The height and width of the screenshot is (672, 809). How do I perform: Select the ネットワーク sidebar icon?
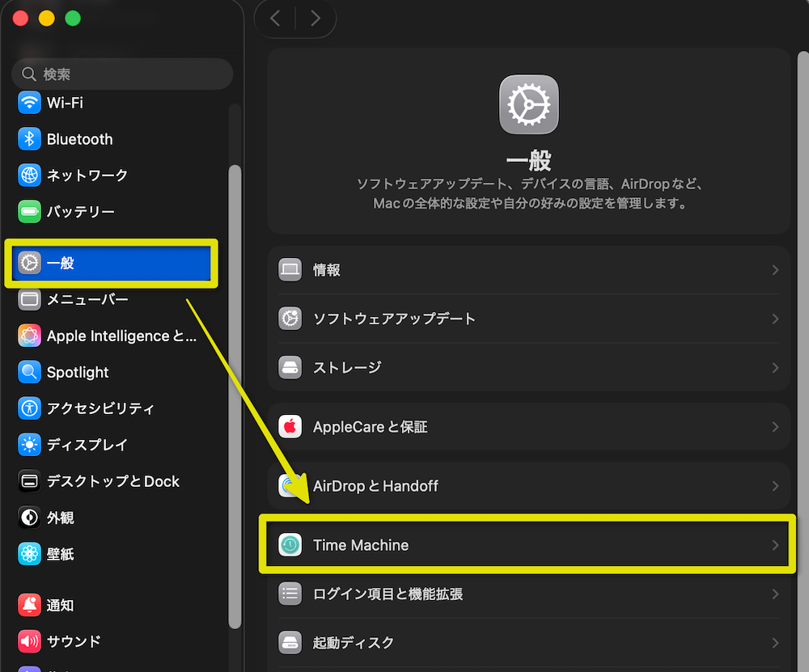pyautogui.click(x=30, y=175)
